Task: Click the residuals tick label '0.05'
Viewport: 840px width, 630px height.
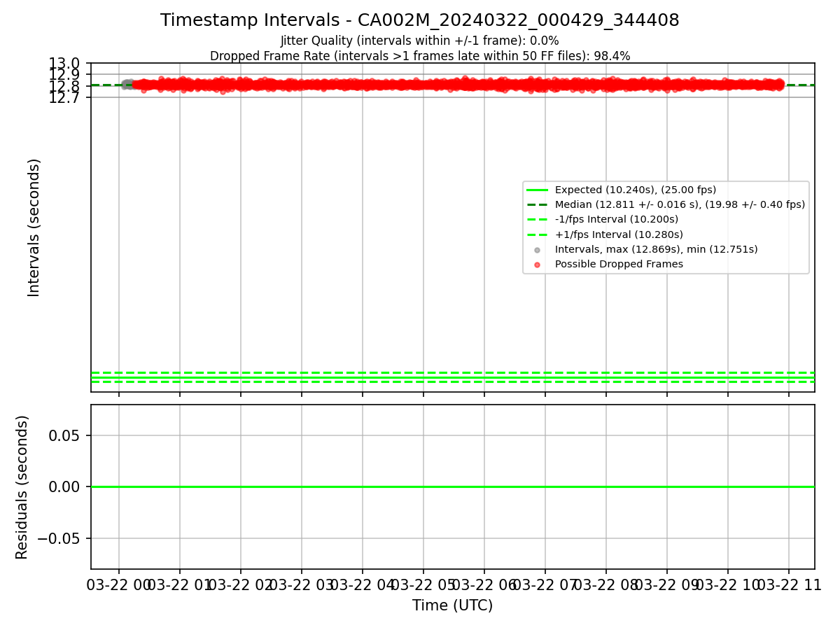Action: (64, 435)
